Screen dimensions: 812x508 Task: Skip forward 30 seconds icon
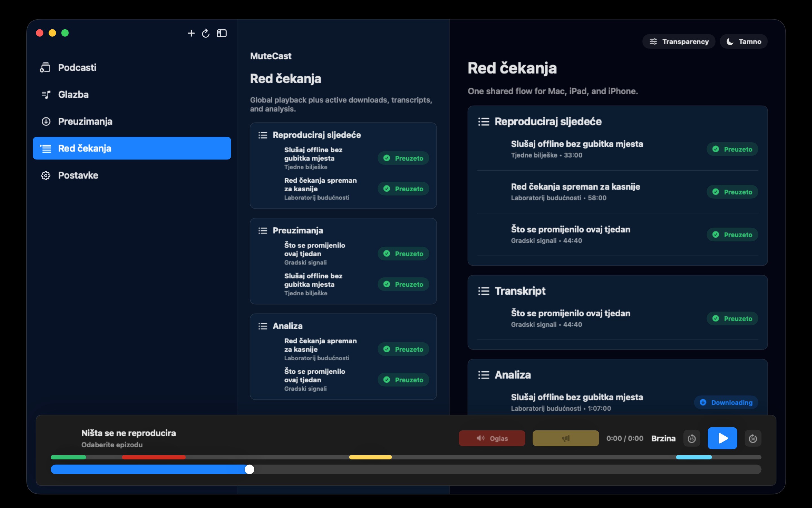(x=753, y=439)
